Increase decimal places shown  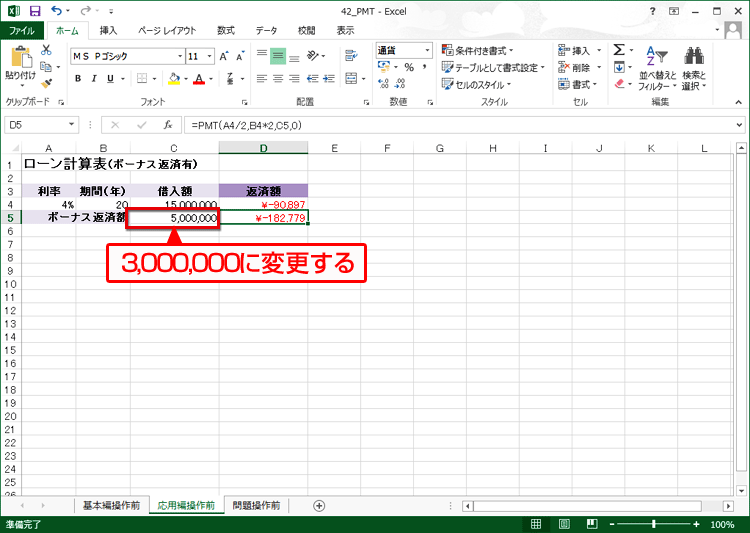coord(384,84)
